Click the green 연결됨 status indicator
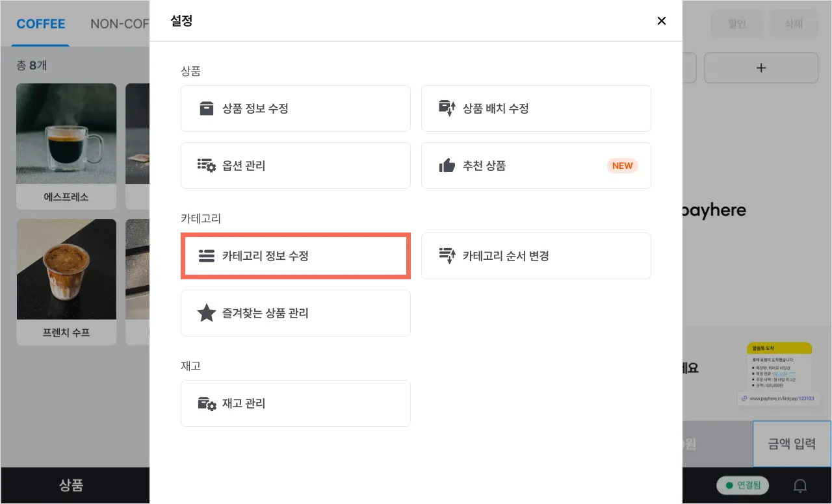Viewport: 832px width, 504px height. pyautogui.click(x=742, y=485)
